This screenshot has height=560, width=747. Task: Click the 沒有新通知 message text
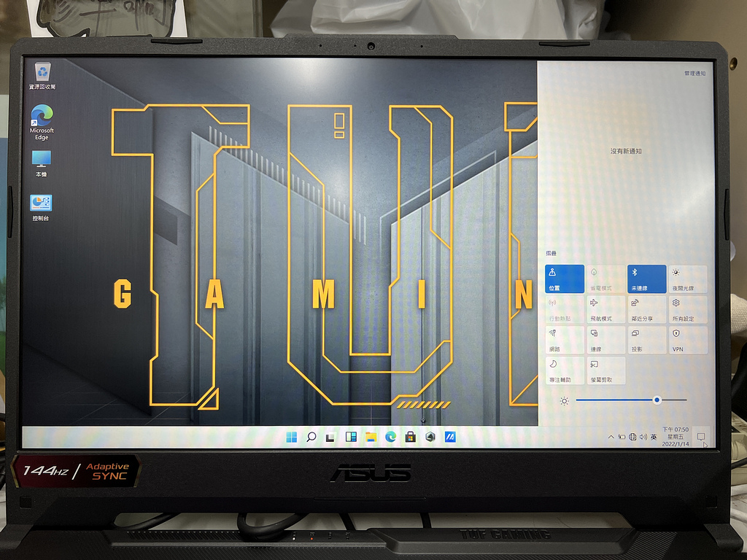626,151
